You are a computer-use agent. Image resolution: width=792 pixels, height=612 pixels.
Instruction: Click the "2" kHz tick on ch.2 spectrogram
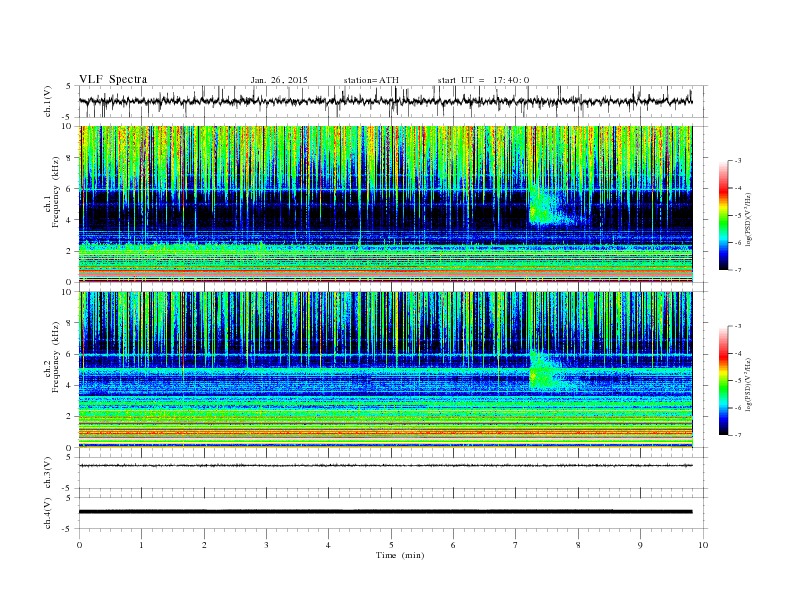69,417
